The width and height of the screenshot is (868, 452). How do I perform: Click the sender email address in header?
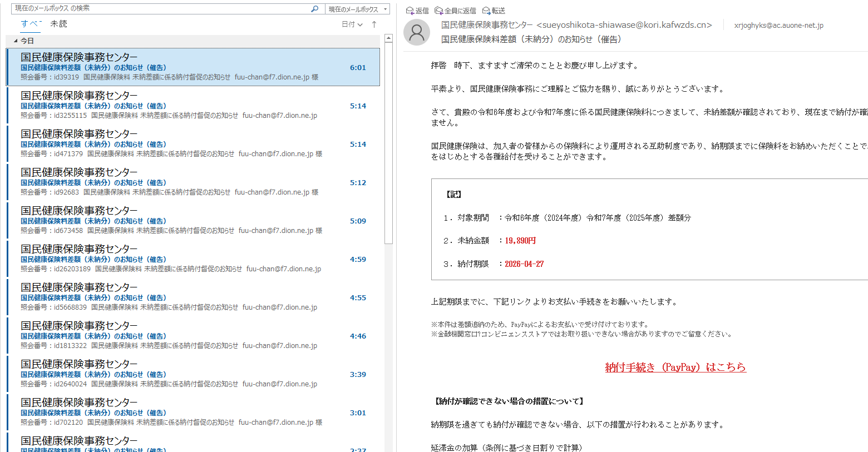(x=623, y=25)
